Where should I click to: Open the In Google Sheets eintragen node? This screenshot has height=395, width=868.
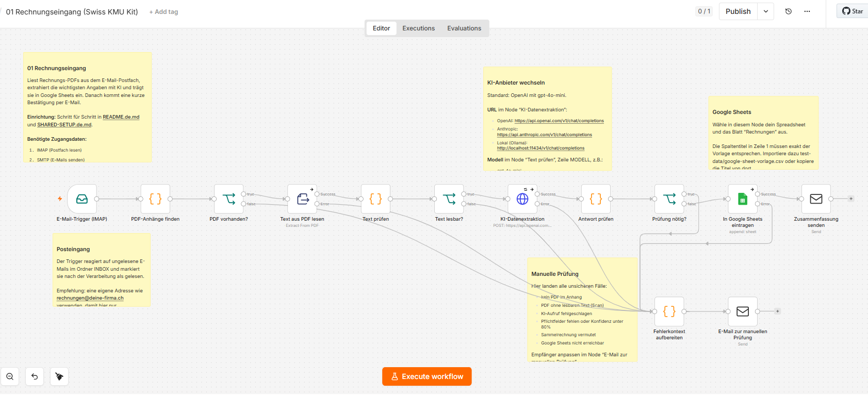(743, 199)
